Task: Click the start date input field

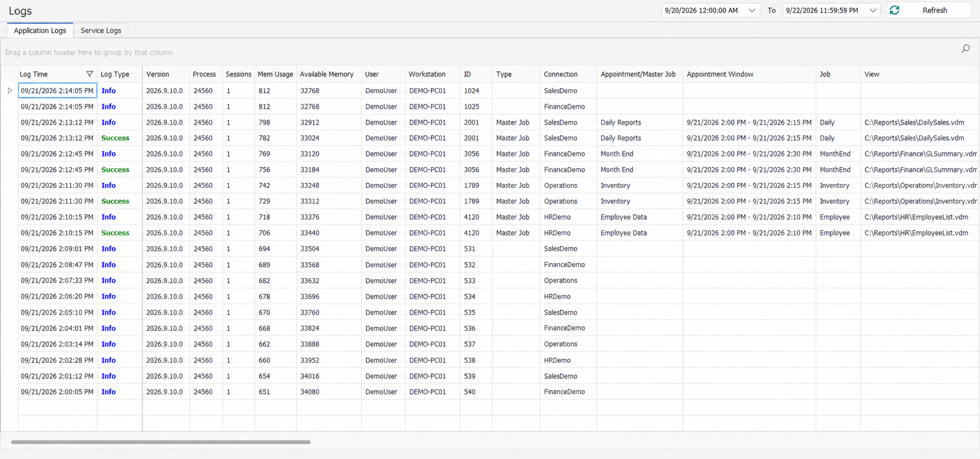Action: point(704,10)
